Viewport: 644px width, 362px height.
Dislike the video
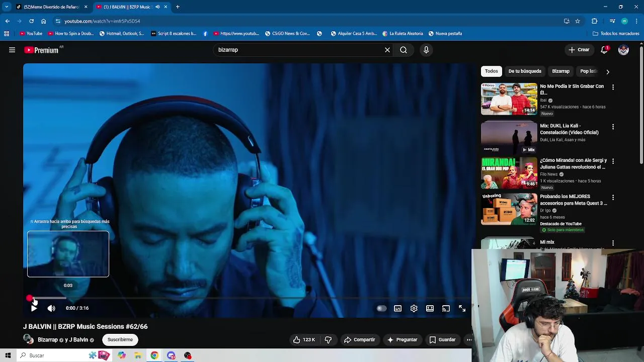click(328, 340)
